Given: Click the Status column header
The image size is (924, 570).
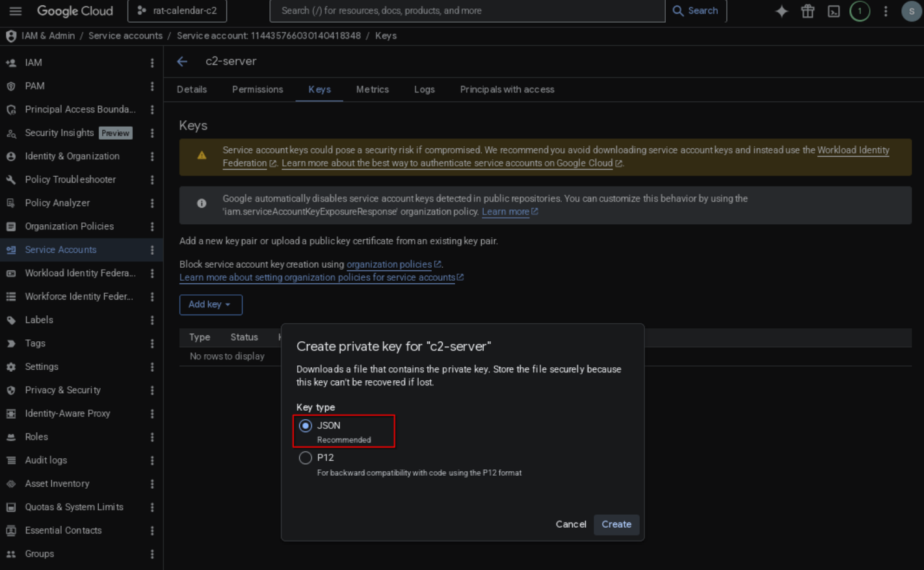Looking at the screenshot, I should click(x=244, y=337).
